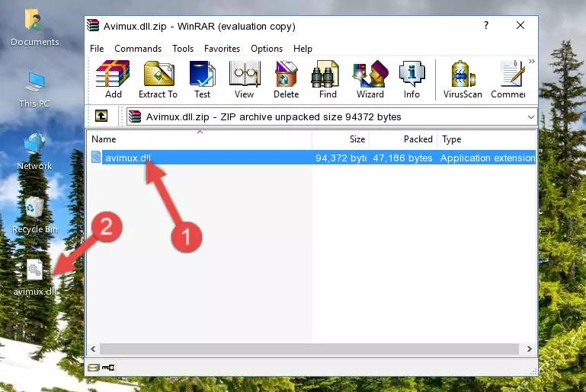Click the horizontal scrollbar track

[x=309, y=349]
